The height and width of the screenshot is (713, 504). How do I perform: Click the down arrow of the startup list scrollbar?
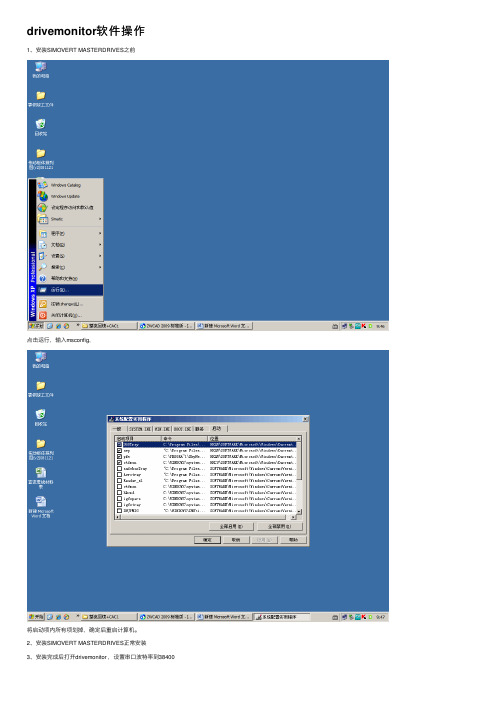[299, 512]
